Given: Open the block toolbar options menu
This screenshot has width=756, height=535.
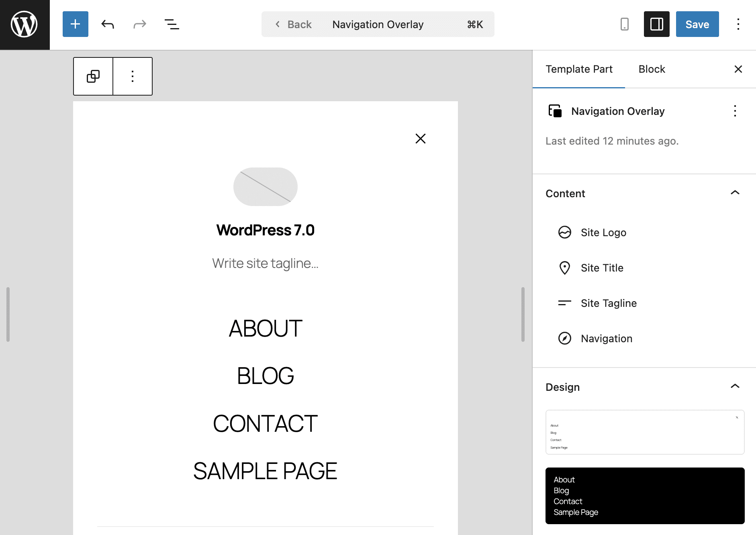Looking at the screenshot, I should pyautogui.click(x=133, y=76).
